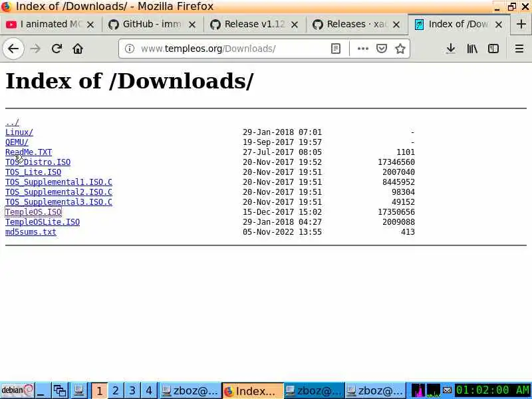Click the file size value 1101
The image size is (532, 399).
pos(406,152)
